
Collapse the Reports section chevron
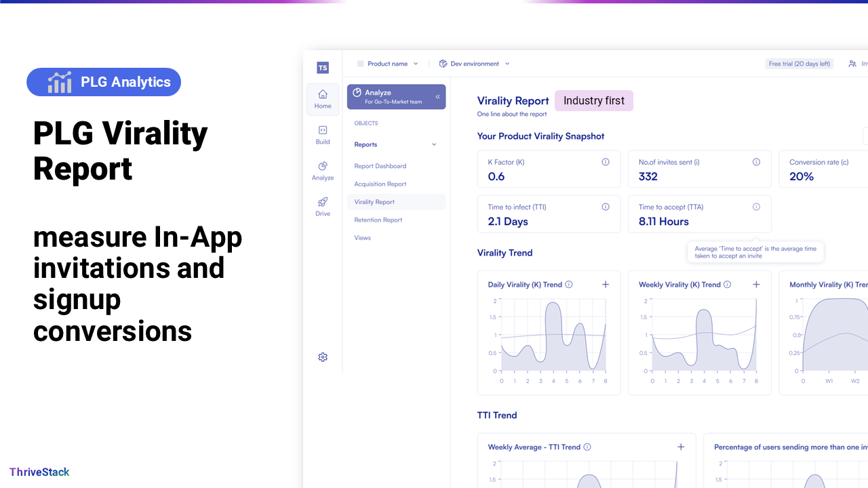434,144
